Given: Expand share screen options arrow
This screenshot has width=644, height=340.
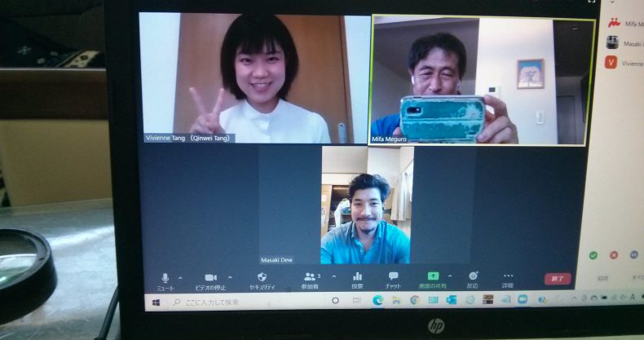Looking at the screenshot, I should [449, 276].
